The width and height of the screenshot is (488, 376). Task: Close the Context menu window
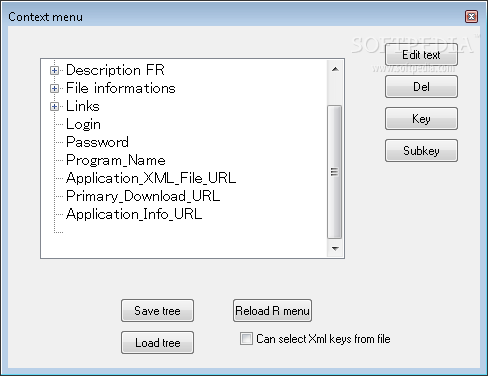click(x=471, y=16)
